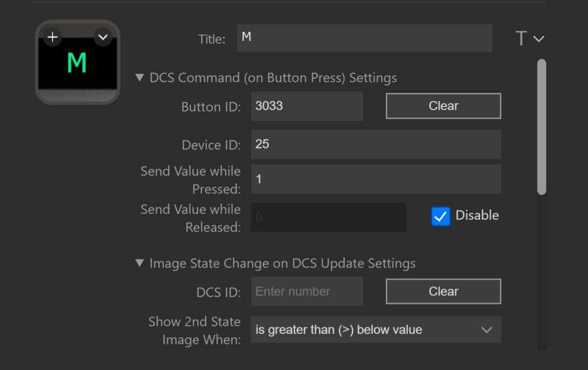Collapse the DCS Command Settings section
Viewport: 588px width, 370px height.
[140, 78]
